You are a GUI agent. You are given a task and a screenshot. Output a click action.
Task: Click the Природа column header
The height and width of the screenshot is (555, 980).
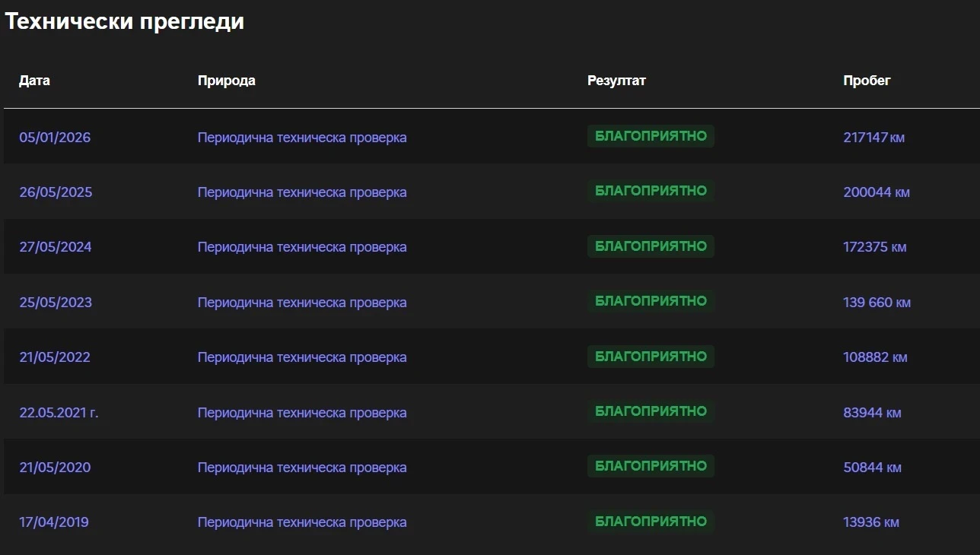pyautogui.click(x=226, y=81)
